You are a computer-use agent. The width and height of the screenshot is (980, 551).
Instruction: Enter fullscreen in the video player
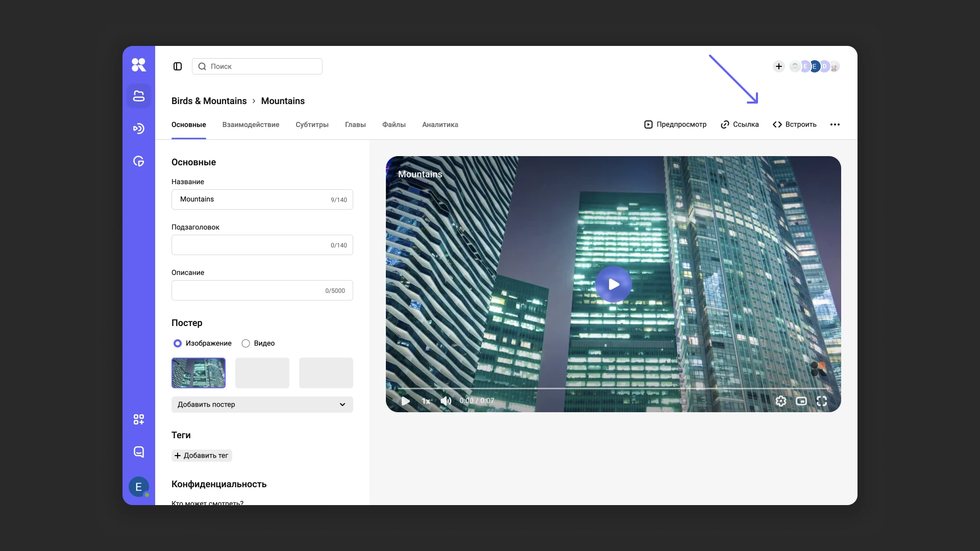pyautogui.click(x=822, y=401)
